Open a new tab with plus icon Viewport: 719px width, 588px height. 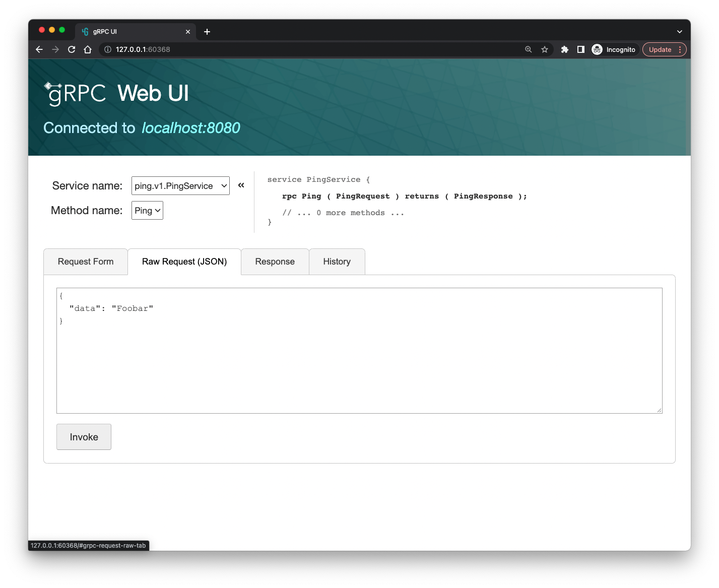pyautogui.click(x=207, y=32)
